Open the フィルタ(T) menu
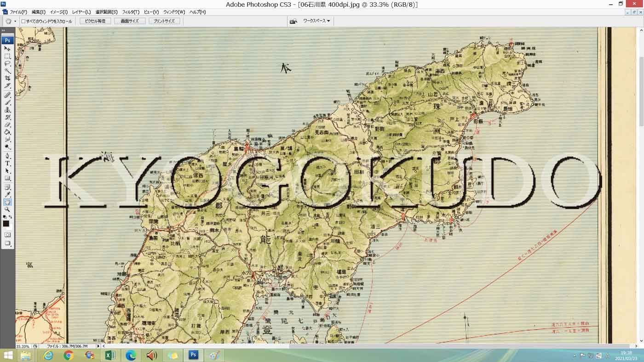Image resolution: width=644 pixels, height=362 pixels. coord(131,12)
